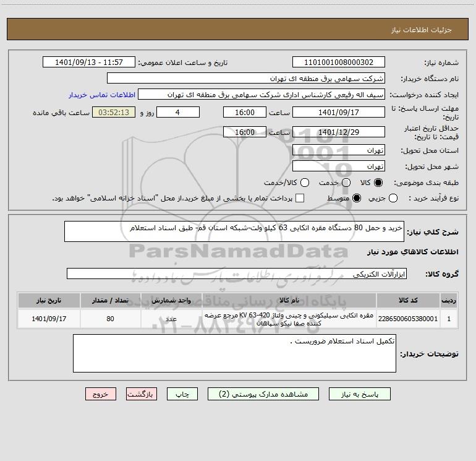
Task: Click the چاپ print button
Action: pos(182,394)
